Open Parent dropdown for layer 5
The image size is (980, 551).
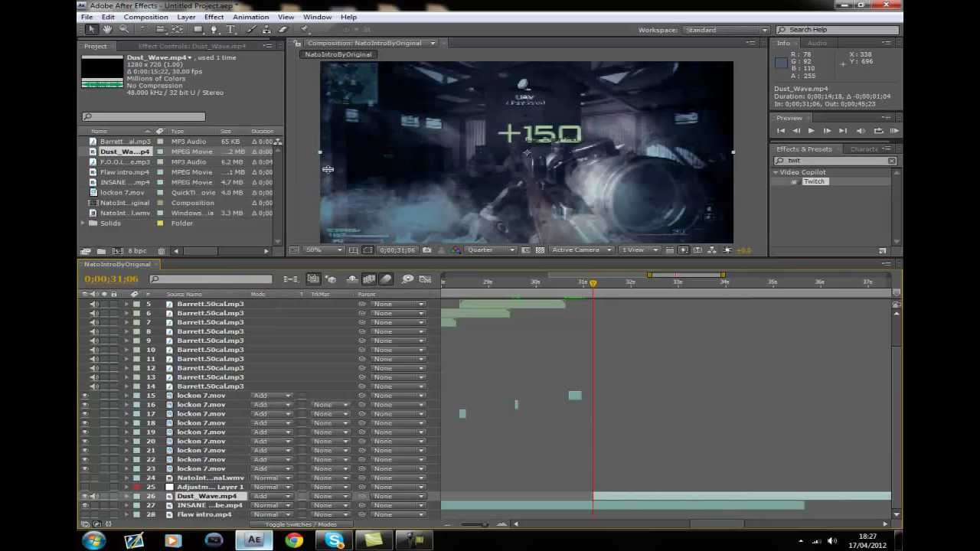[397, 304]
